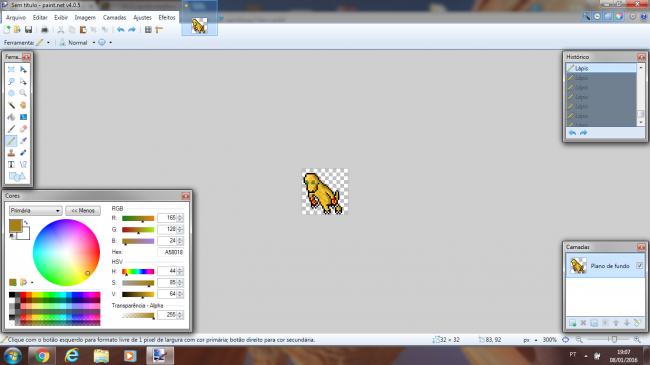Select the Magic Wand tool

pyautogui.click(x=11, y=105)
